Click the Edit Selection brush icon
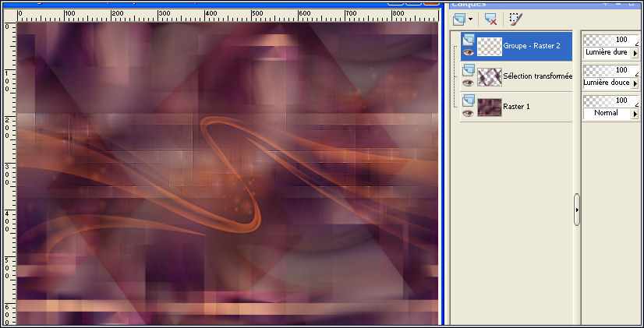This screenshot has width=644, height=328. tap(516, 19)
